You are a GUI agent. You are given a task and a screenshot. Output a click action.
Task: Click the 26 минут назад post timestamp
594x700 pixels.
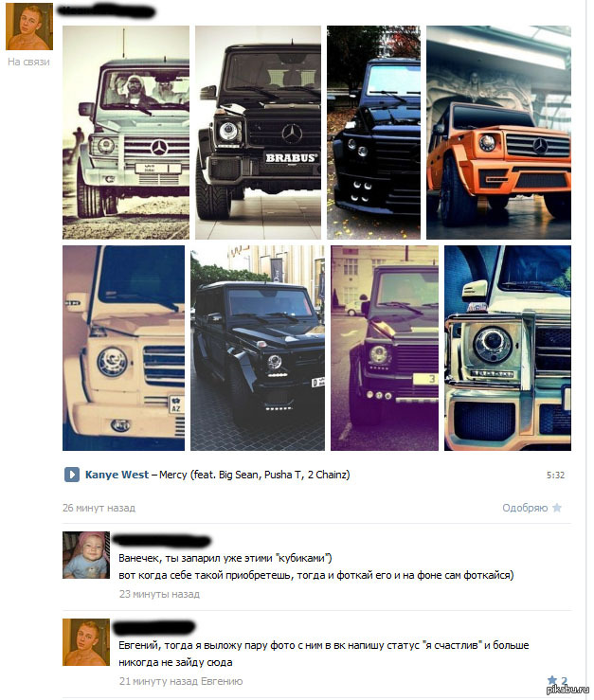coord(99,508)
